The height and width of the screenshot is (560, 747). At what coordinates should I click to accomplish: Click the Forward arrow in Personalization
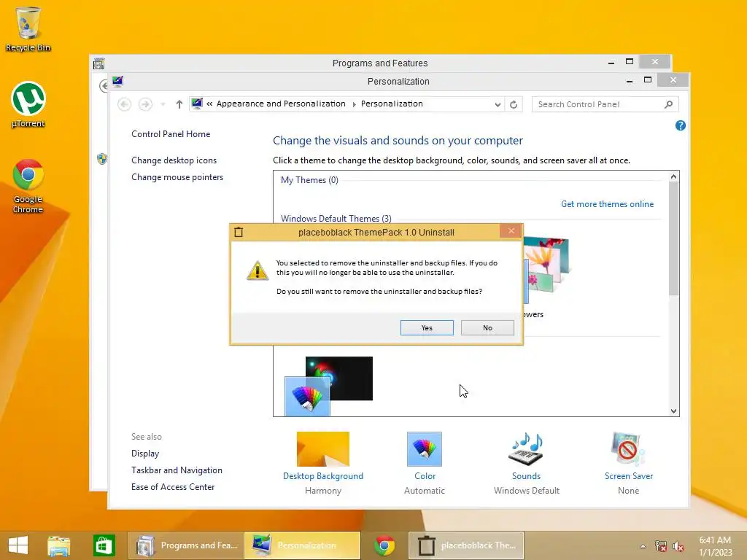pyautogui.click(x=145, y=104)
